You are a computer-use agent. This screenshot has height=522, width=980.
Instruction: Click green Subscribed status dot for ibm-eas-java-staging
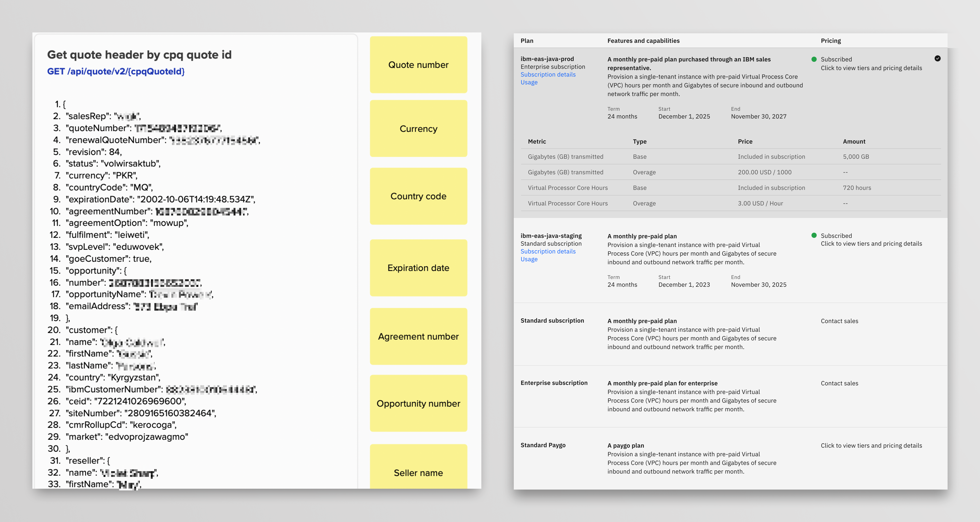[x=814, y=235]
